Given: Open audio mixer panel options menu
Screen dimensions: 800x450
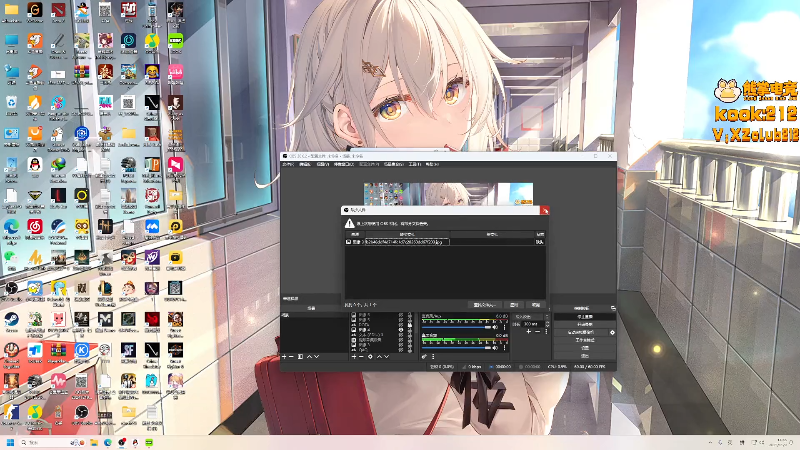Looking at the screenshot, I should [x=433, y=357].
